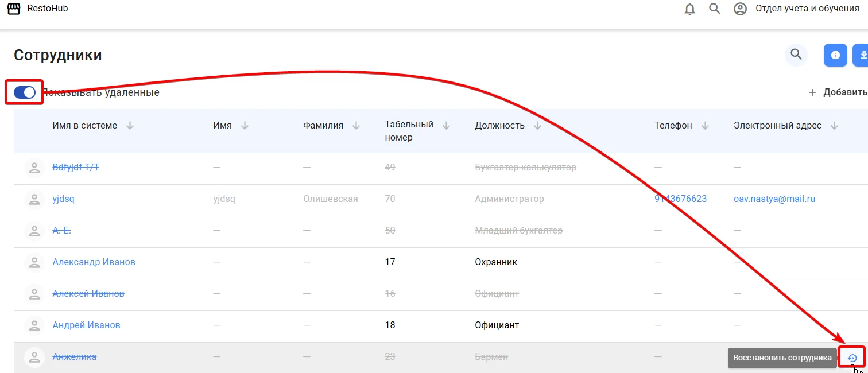868x373 pixels.
Task: Click the RestoHub store logo icon
Action: (14, 9)
